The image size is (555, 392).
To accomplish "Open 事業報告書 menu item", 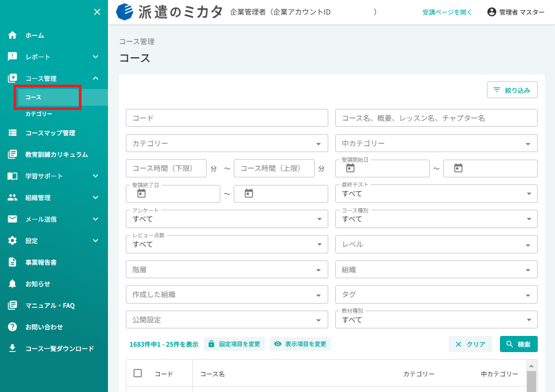I will (41, 262).
